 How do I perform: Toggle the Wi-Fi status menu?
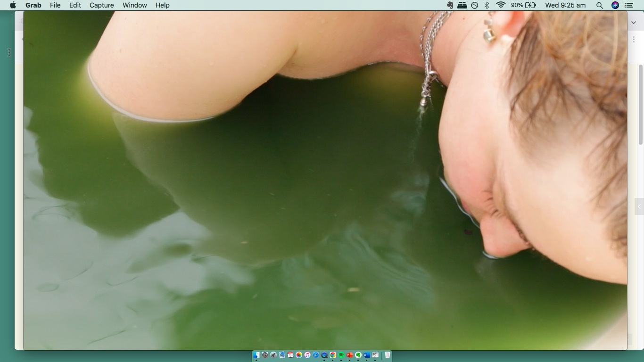click(x=501, y=5)
